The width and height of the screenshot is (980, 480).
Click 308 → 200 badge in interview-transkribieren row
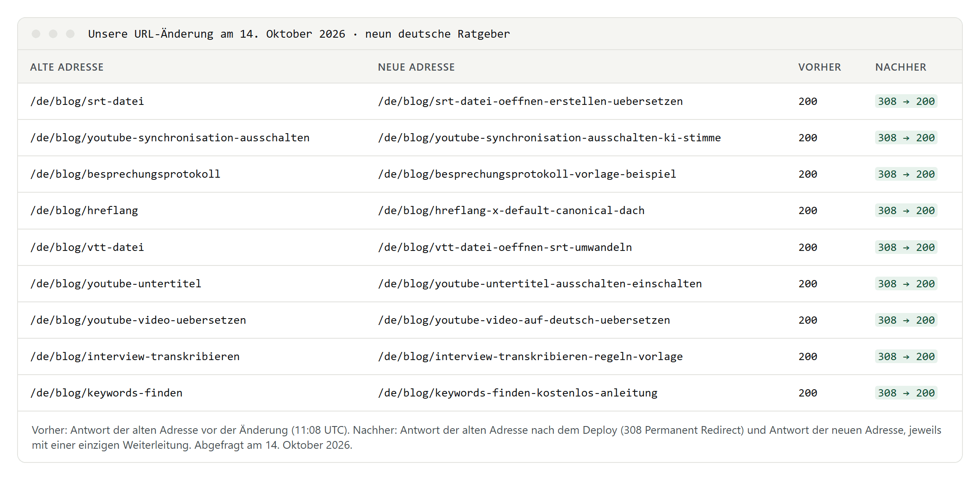tap(906, 357)
